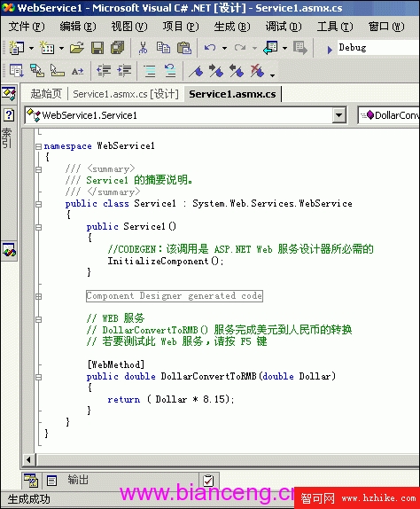420x509 pixels.
Task: Open the 工具(T) menu
Action: [x=335, y=27]
